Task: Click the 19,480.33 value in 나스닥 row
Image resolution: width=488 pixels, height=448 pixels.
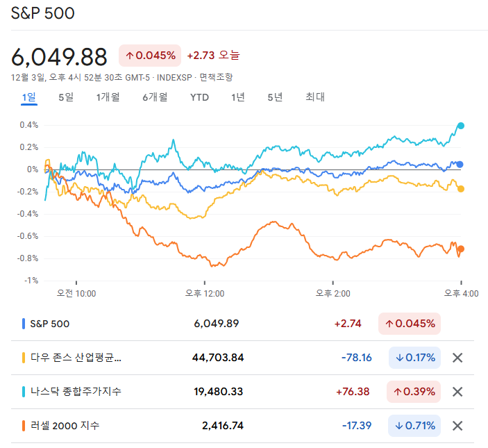Action: [219, 392]
